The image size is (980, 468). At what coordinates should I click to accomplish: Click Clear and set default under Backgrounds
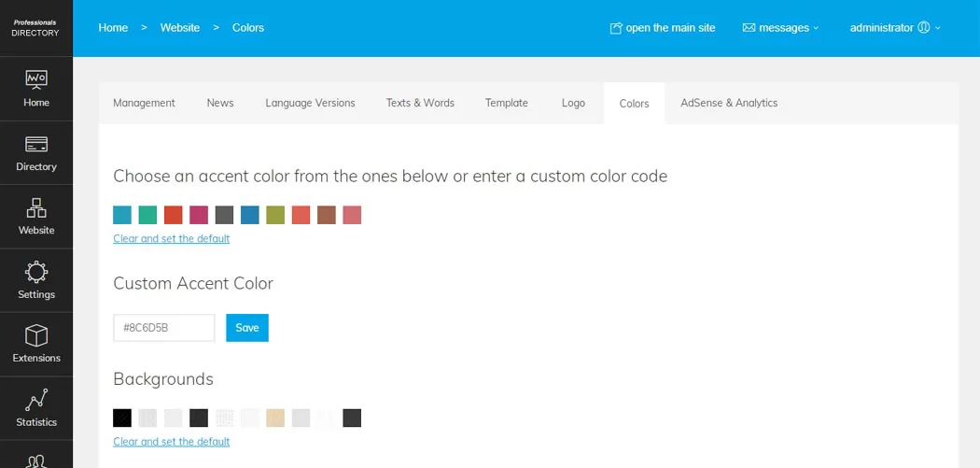tap(171, 442)
